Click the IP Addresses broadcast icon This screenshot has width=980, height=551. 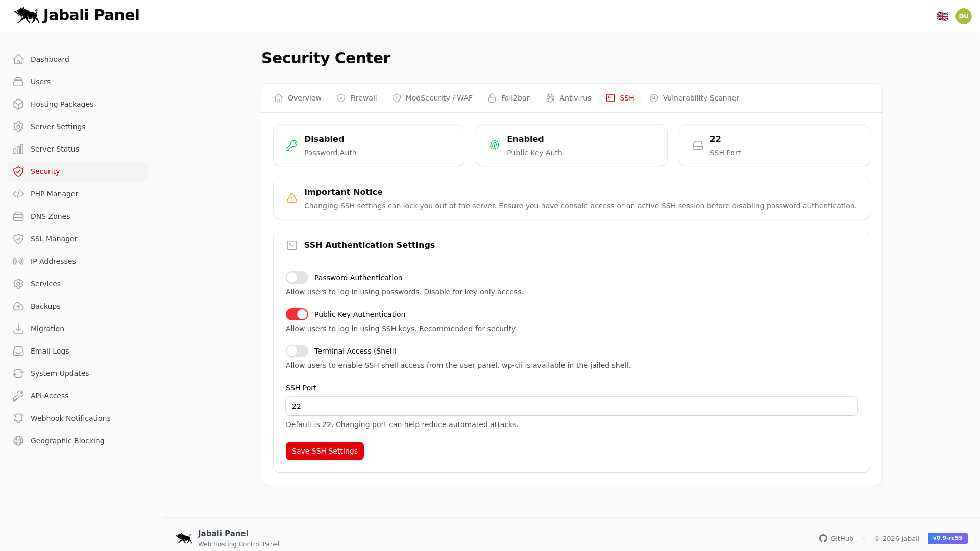pyautogui.click(x=18, y=261)
